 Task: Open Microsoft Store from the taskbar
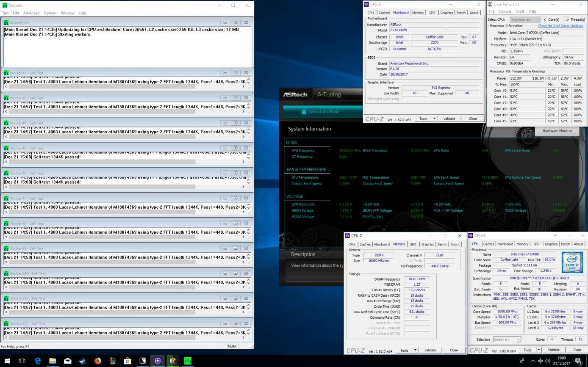point(128,361)
